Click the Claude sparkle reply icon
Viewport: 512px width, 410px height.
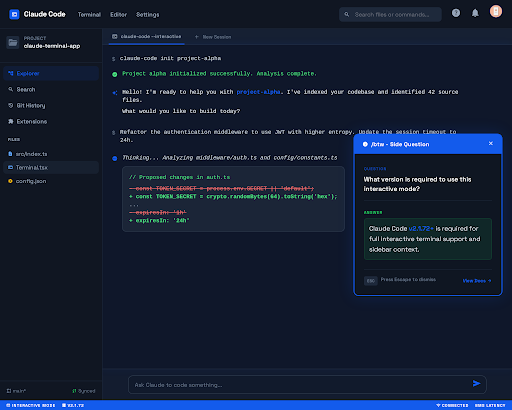pos(115,93)
